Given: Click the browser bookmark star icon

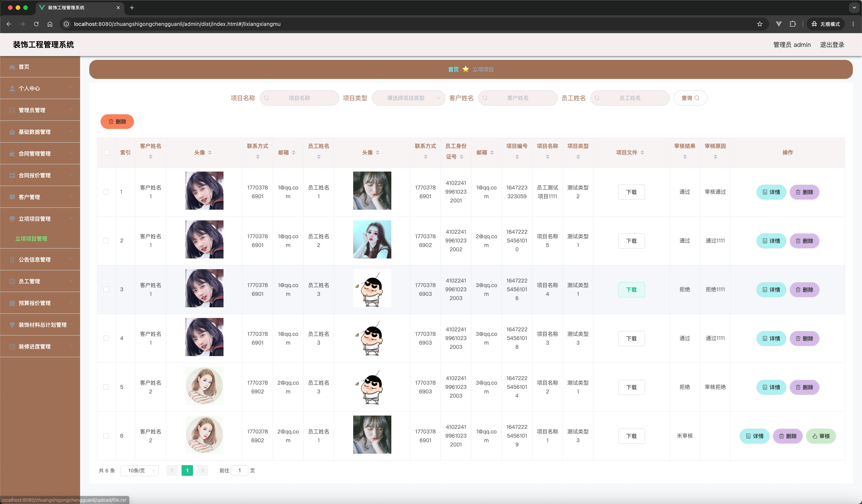Looking at the screenshot, I should click(760, 24).
